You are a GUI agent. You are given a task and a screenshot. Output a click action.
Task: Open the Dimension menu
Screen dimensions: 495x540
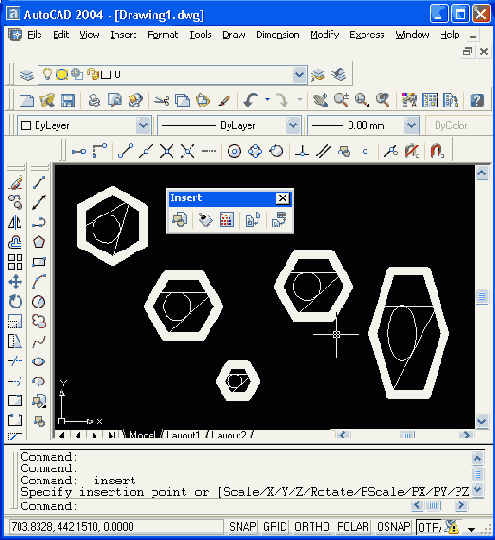278,35
